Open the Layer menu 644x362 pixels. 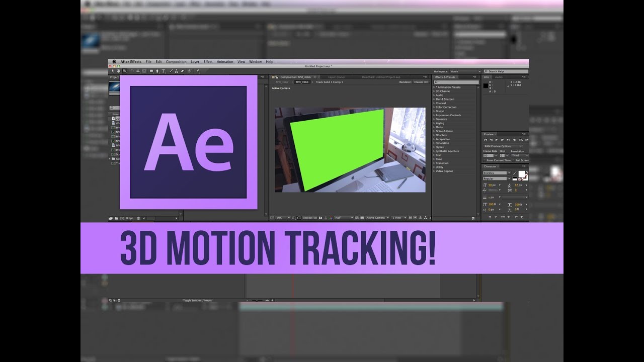pyautogui.click(x=195, y=61)
